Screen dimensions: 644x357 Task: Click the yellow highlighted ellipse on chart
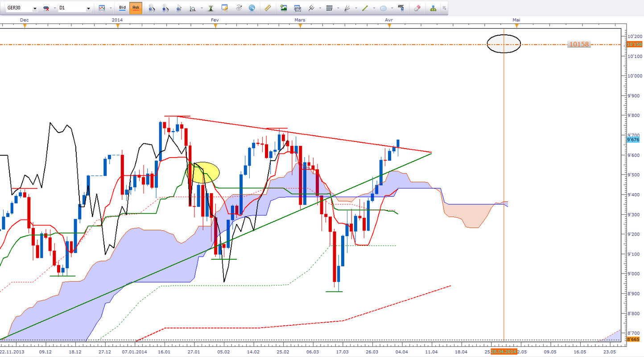coord(203,173)
